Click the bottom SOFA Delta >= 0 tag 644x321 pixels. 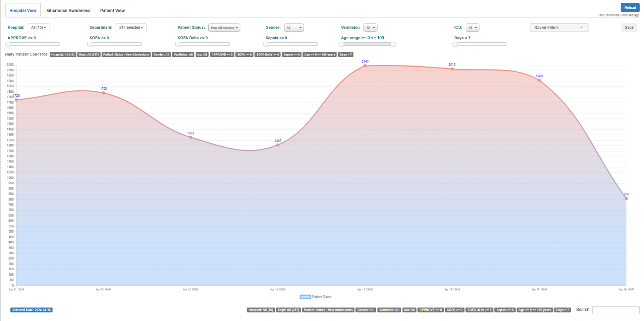(479, 310)
